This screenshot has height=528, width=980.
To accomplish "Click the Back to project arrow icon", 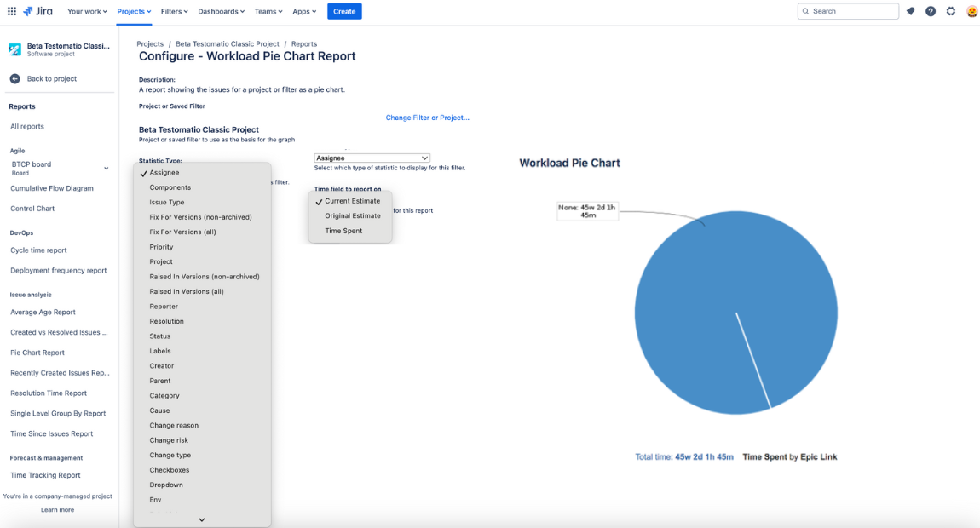I will pos(14,78).
